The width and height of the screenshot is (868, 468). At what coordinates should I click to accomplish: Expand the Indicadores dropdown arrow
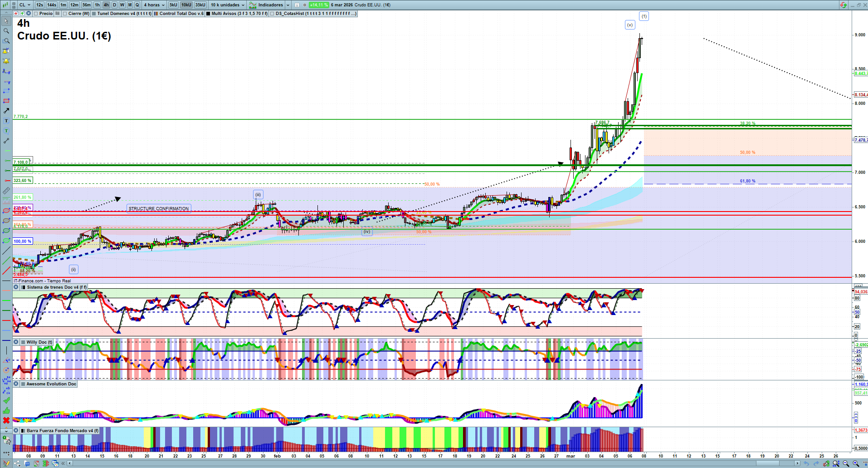click(x=288, y=5)
